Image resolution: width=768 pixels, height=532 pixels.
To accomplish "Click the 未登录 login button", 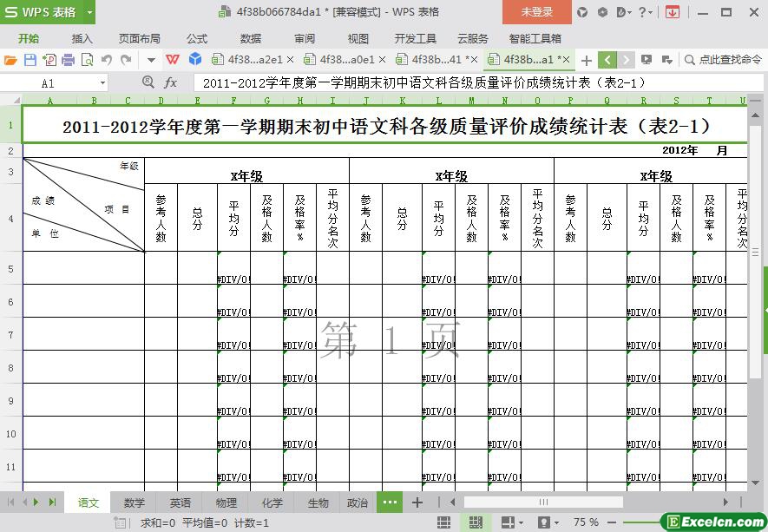I will point(537,12).
